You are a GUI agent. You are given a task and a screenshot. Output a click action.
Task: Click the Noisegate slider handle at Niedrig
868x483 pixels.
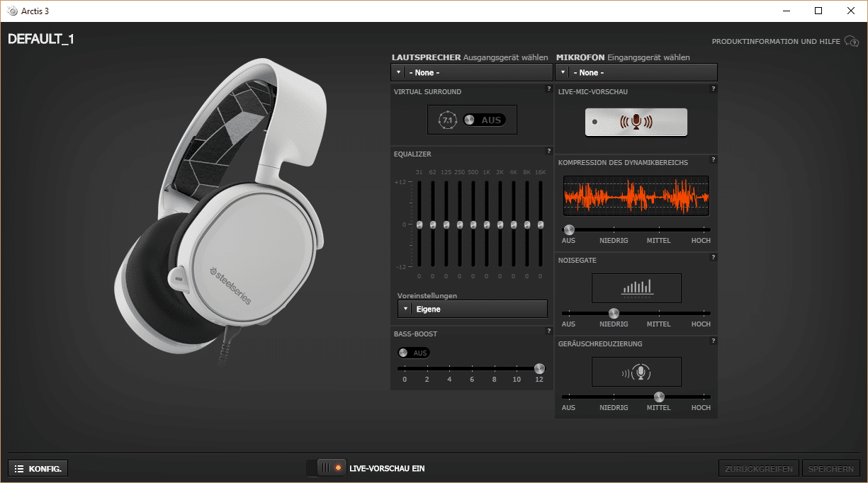(x=614, y=313)
